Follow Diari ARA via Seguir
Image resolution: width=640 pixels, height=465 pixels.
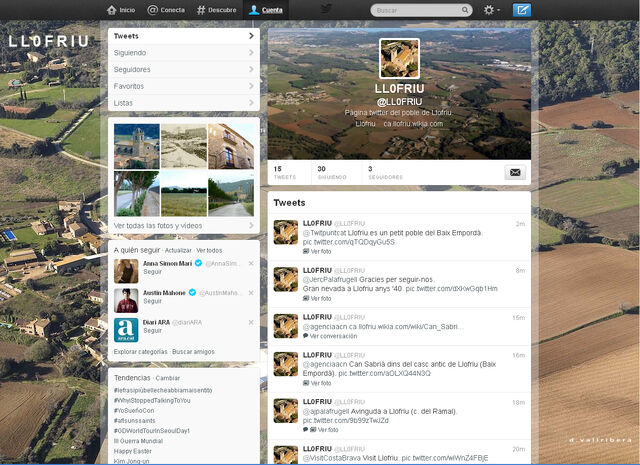click(152, 330)
